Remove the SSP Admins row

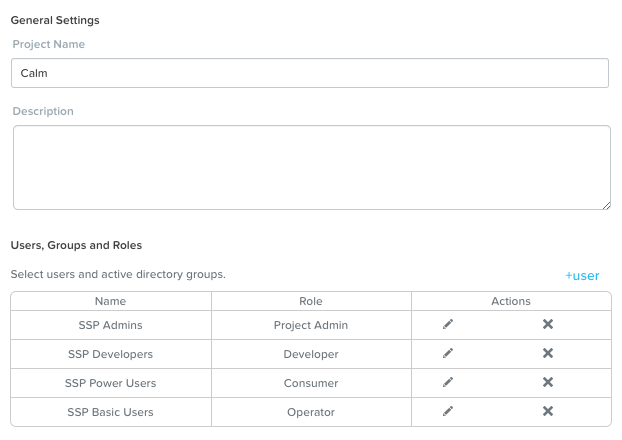coord(548,324)
